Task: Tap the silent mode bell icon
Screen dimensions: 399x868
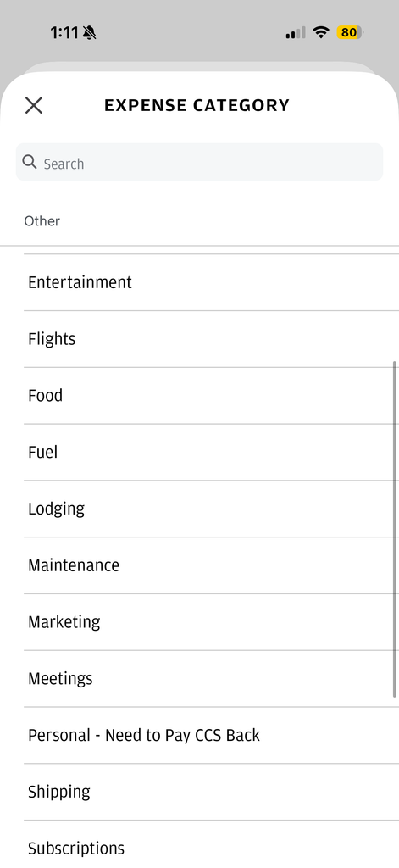Action: pos(89,33)
